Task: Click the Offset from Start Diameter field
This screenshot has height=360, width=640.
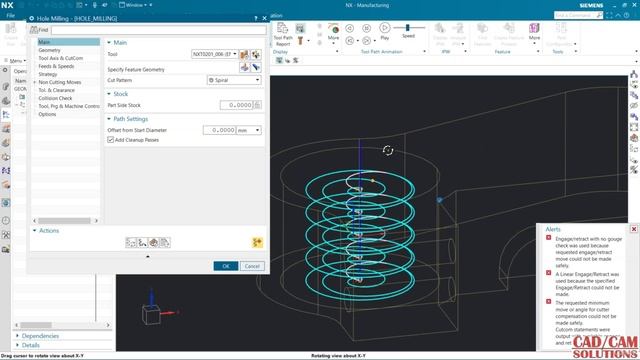Action: point(220,130)
